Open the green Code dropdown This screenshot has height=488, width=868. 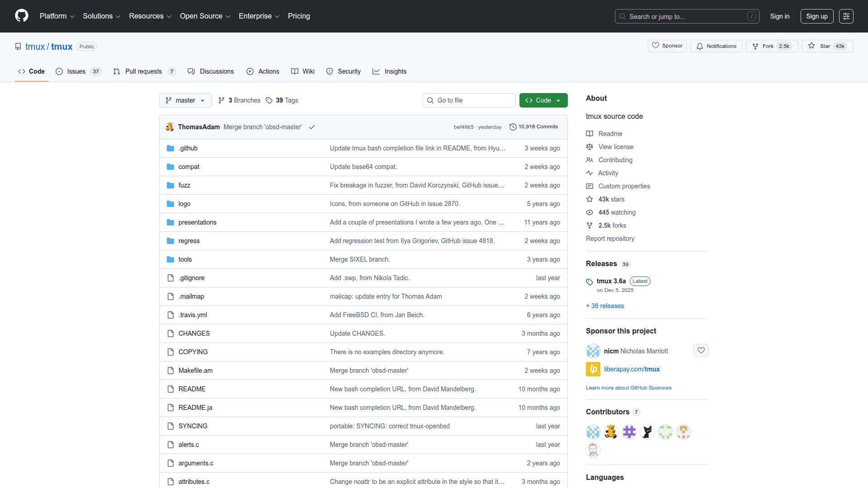pyautogui.click(x=543, y=100)
